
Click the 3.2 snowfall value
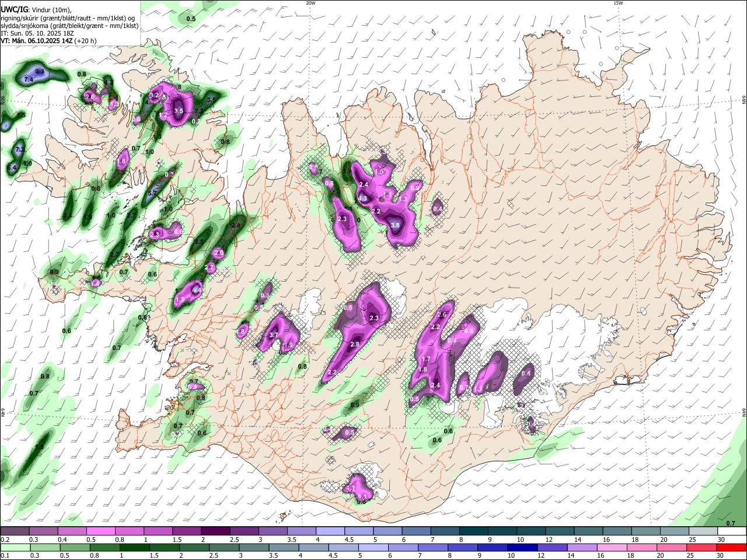155,94
